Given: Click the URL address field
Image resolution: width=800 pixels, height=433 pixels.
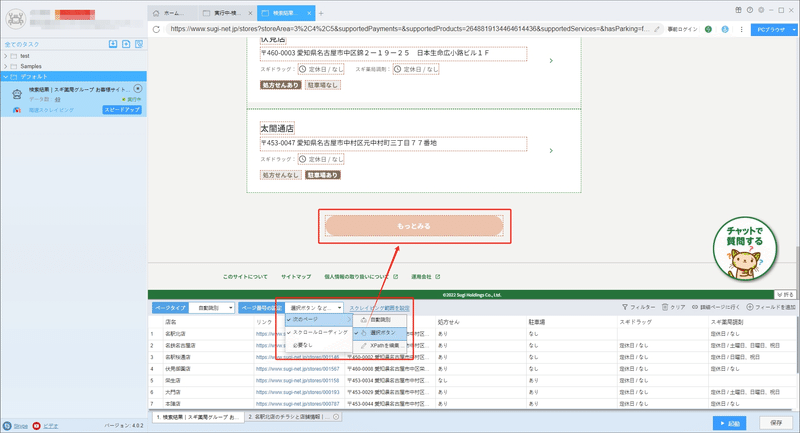Looking at the screenshot, I should point(411,29).
